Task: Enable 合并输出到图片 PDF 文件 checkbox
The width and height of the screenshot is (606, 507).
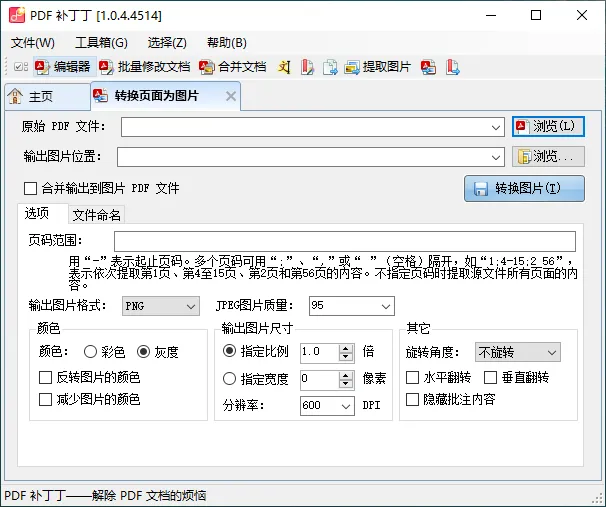Action: click(30, 189)
